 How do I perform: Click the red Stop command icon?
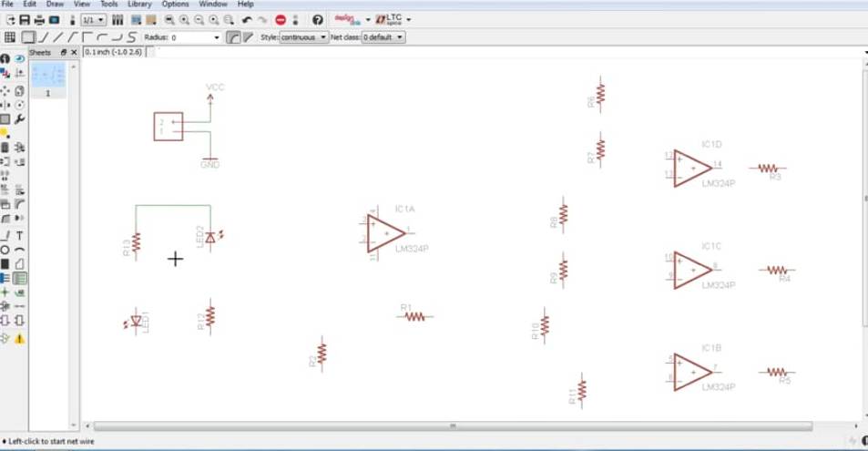coord(281,20)
